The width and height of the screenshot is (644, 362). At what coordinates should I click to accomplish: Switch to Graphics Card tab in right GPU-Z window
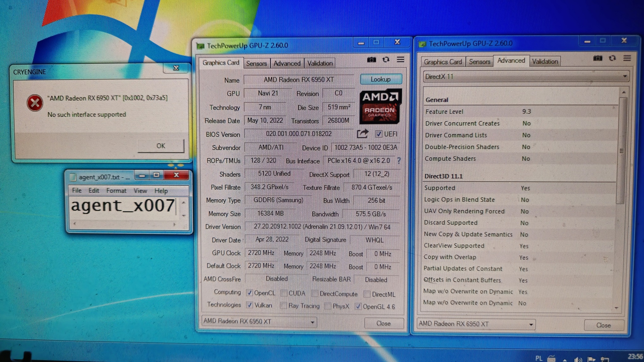pos(443,62)
